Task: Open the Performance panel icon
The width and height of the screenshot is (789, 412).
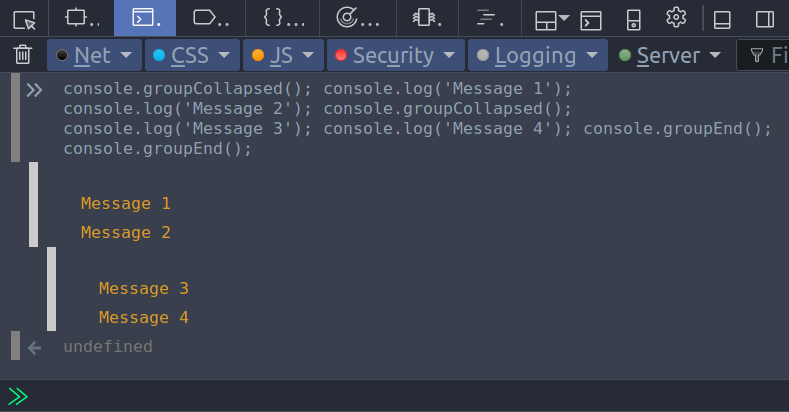Action: (358, 18)
